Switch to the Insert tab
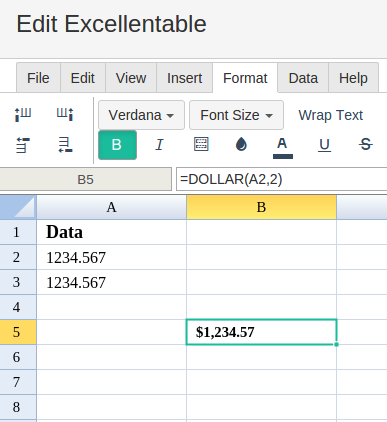This screenshot has height=422, width=387. pyautogui.click(x=184, y=78)
